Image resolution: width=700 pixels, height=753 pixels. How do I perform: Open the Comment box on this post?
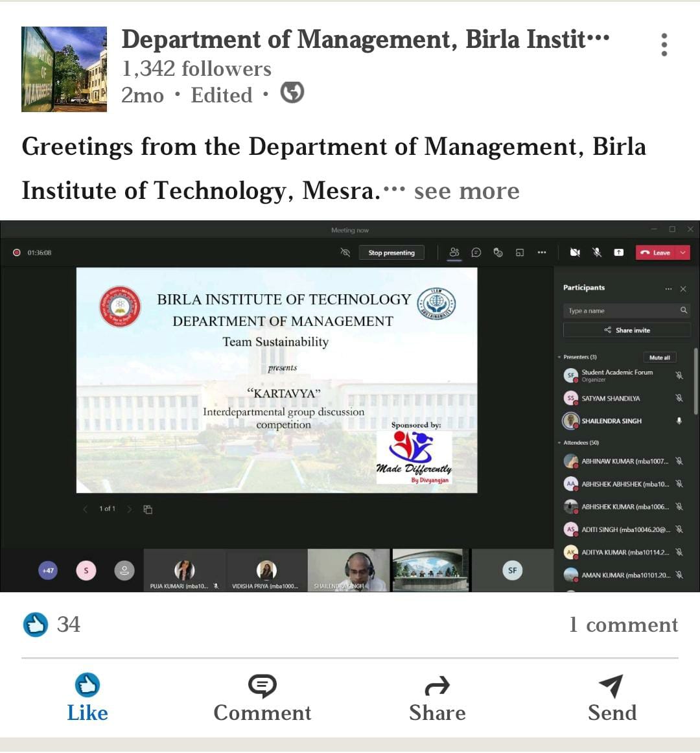point(262,697)
